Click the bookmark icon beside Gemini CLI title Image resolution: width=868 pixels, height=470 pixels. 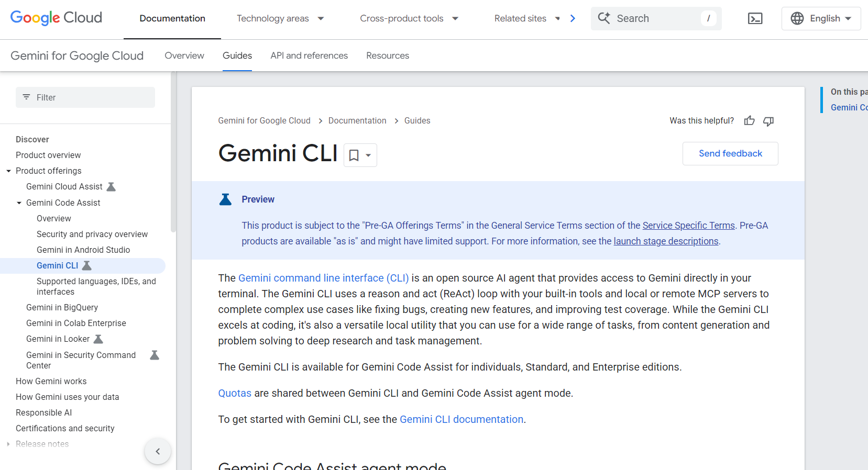pyautogui.click(x=354, y=155)
